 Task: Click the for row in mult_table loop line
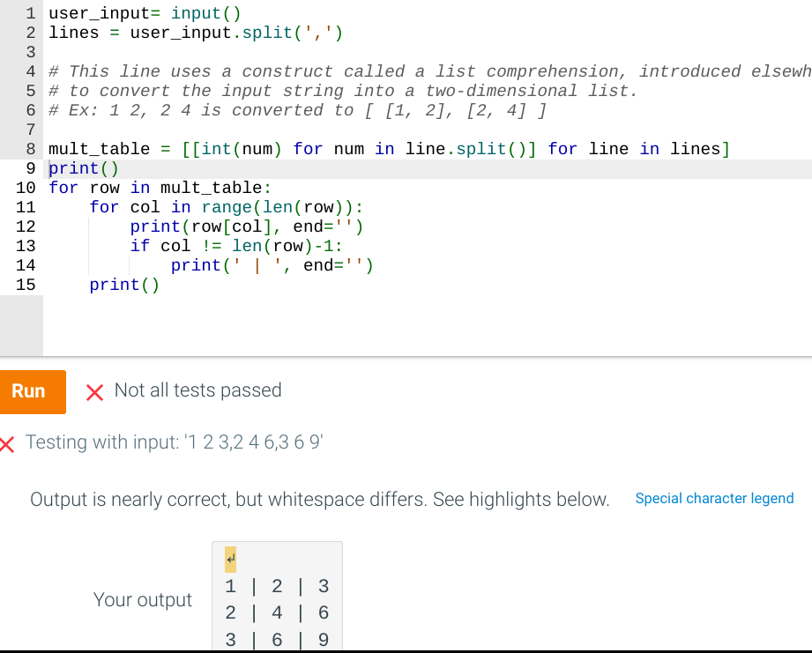pyautogui.click(x=159, y=187)
